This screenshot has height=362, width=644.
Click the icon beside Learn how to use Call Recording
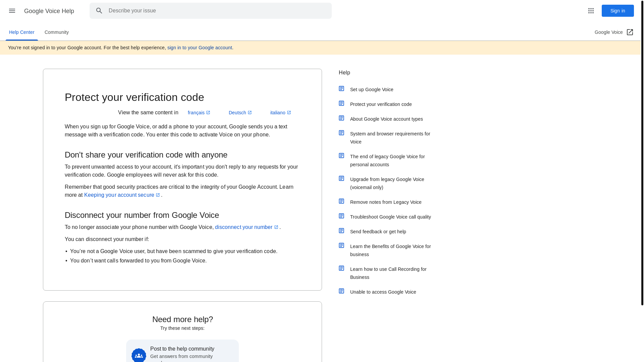tap(341, 268)
